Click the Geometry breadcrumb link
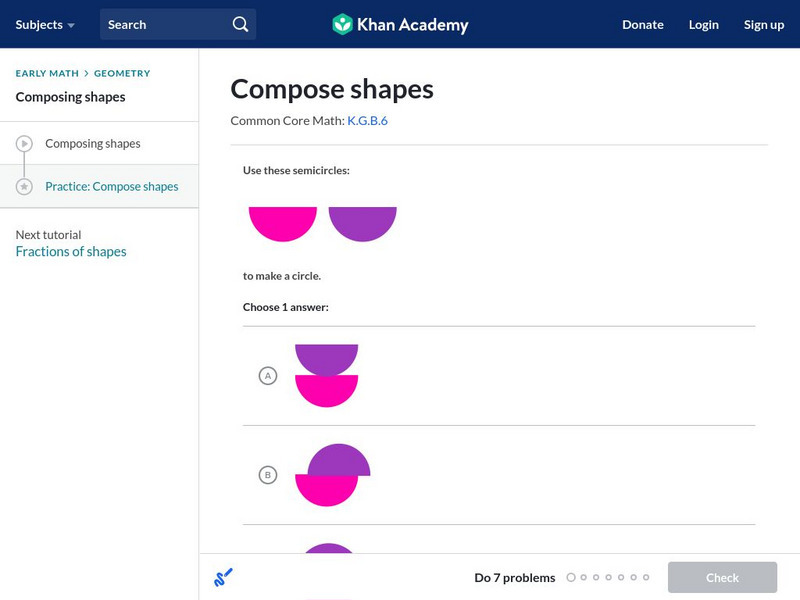800x600 pixels. coord(122,73)
